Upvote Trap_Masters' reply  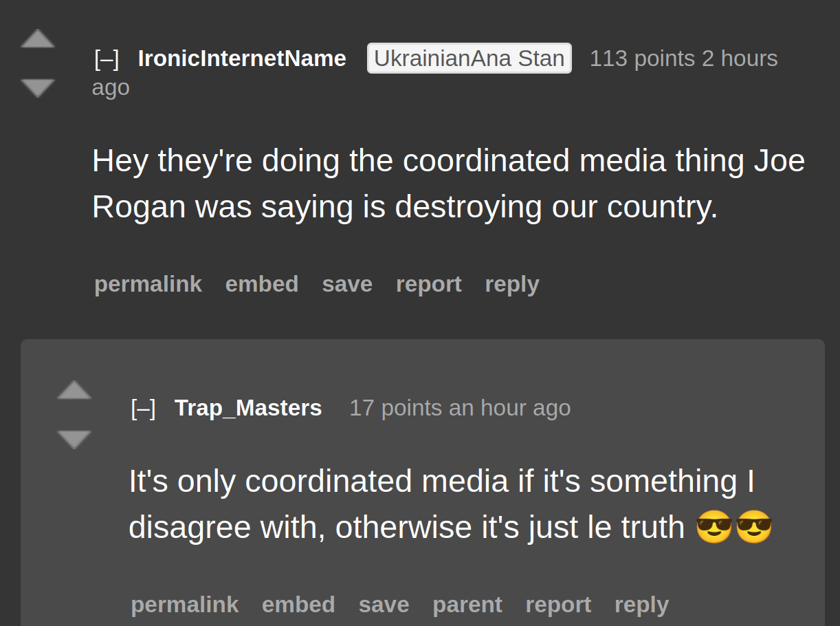[x=74, y=390]
